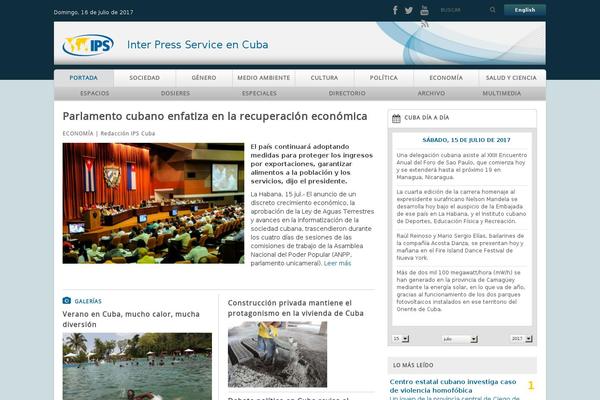
Task: Open Archivo in the secondary menu
Action: point(431,93)
